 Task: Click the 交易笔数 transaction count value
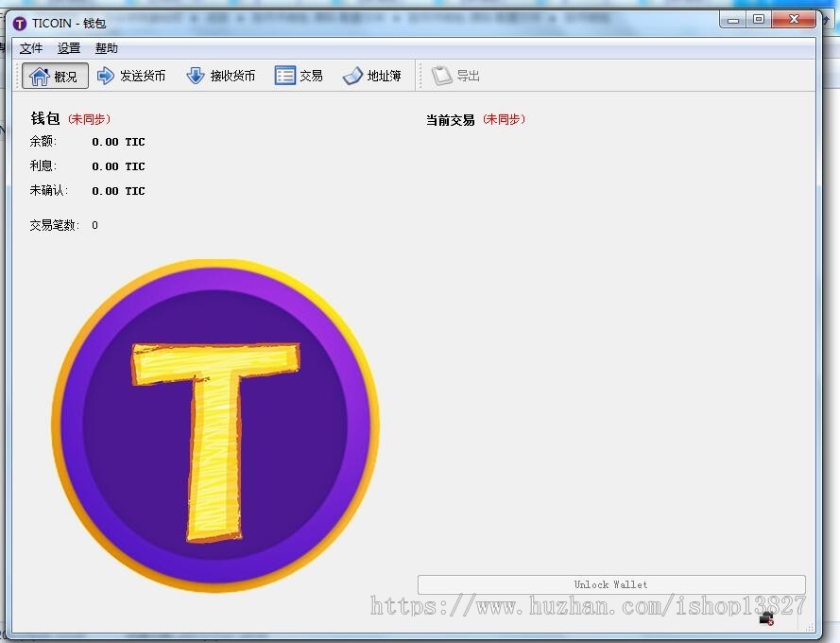(x=94, y=225)
